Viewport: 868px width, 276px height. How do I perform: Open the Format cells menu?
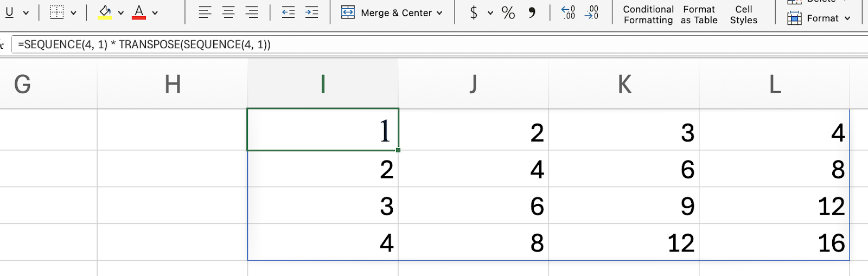click(819, 18)
